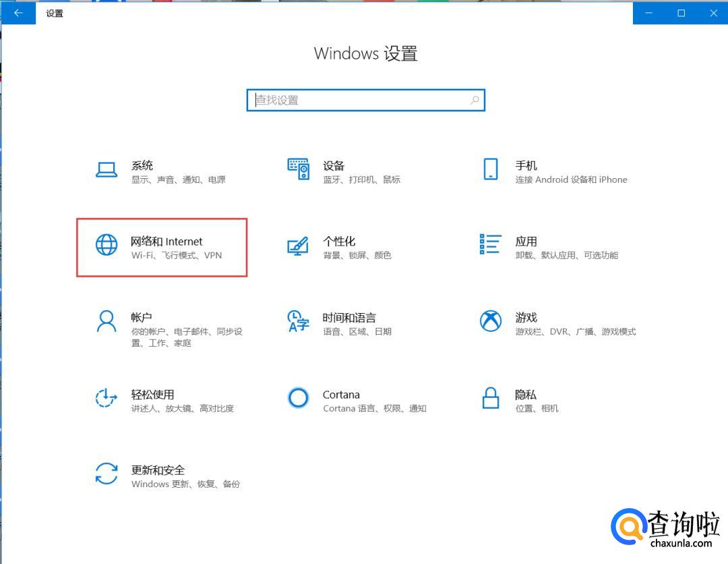Click text 连接 Android 设备和 iPhone

[x=571, y=179]
